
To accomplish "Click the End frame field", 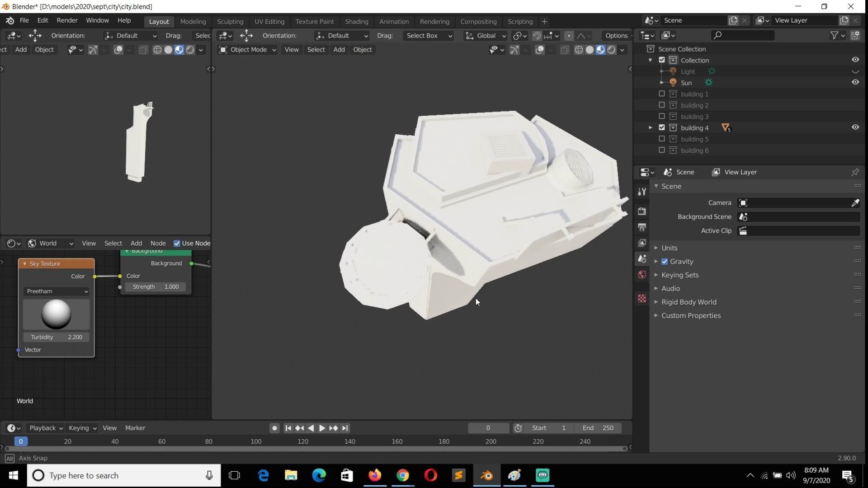I will point(598,428).
